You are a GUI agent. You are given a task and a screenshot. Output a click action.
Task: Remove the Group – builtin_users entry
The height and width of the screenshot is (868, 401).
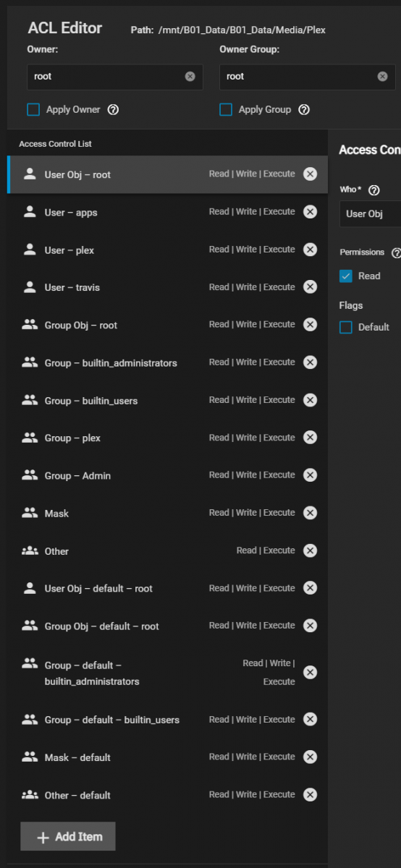310,400
